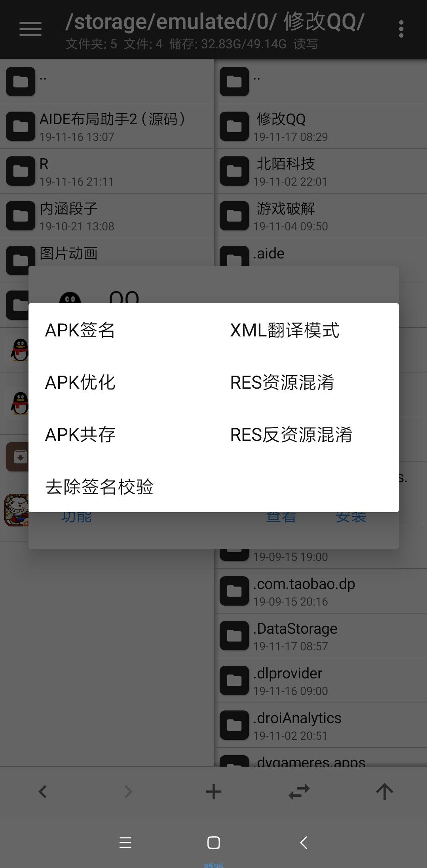Tap the Android home system button
The height and width of the screenshot is (868, 427).
[x=214, y=843]
